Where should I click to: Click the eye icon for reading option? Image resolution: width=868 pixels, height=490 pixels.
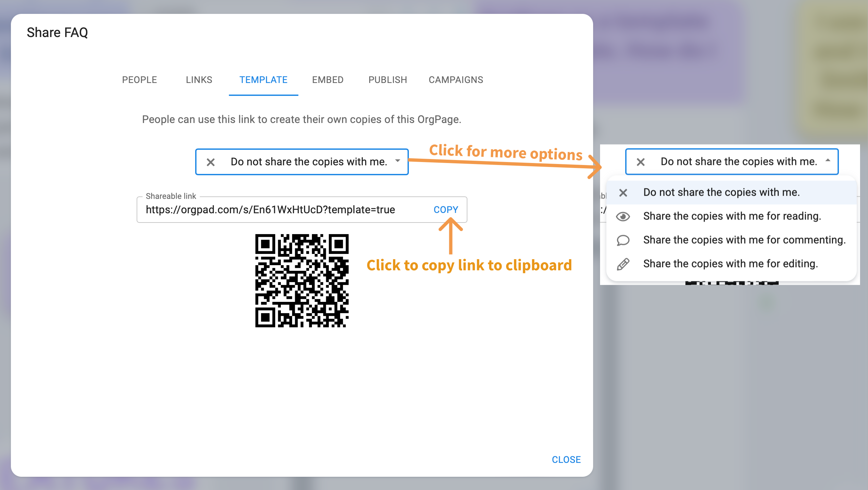point(623,216)
